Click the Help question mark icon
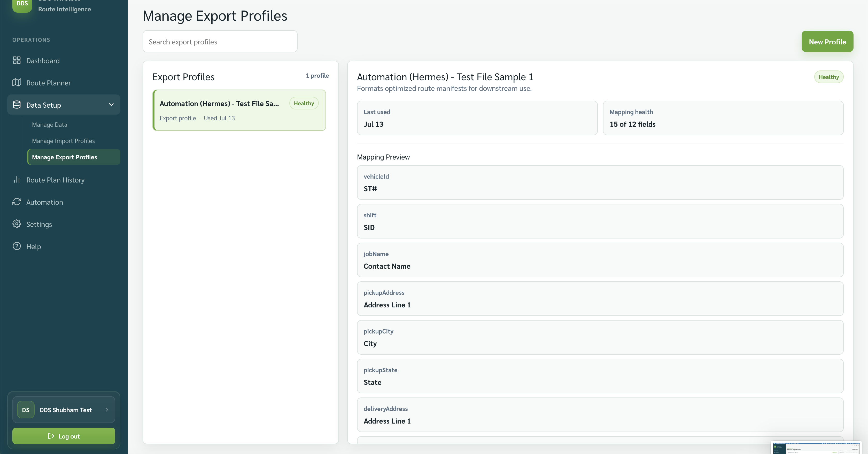The width and height of the screenshot is (868, 454). click(x=17, y=246)
